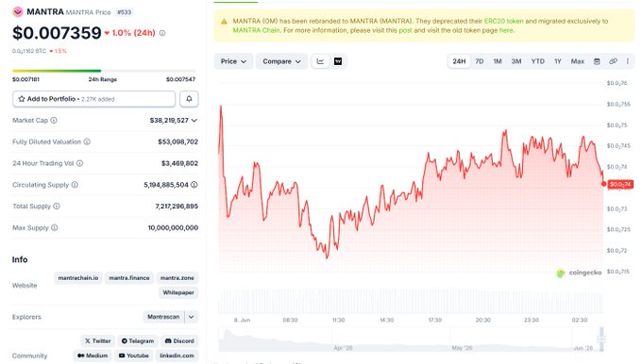Click info icon beside 5,194,885,504 value
The height and width of the screenshot is (364, 642).
click(194, 185)
